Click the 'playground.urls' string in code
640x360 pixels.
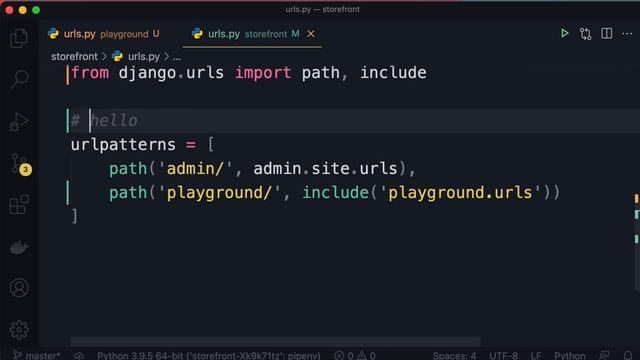460,193
